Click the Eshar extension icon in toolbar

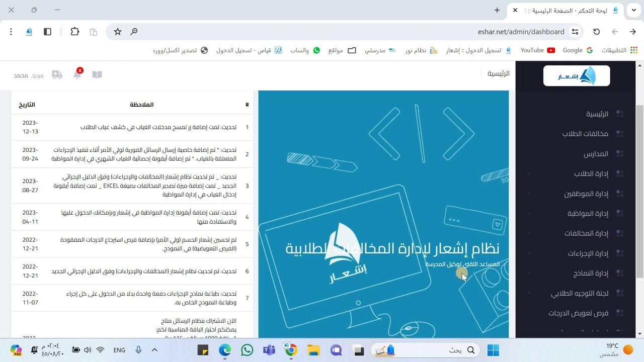click(x=29, y=32)
